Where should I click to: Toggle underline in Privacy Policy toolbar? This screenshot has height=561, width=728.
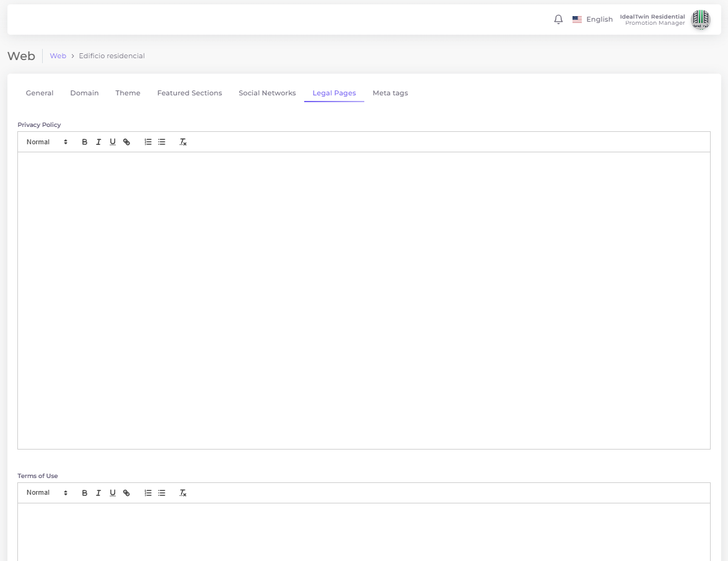click(113, 142)
